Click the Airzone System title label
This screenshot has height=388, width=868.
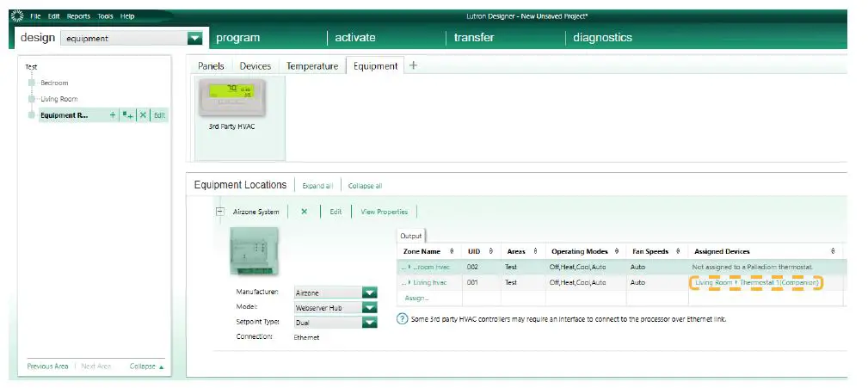[x=256, y=212]
